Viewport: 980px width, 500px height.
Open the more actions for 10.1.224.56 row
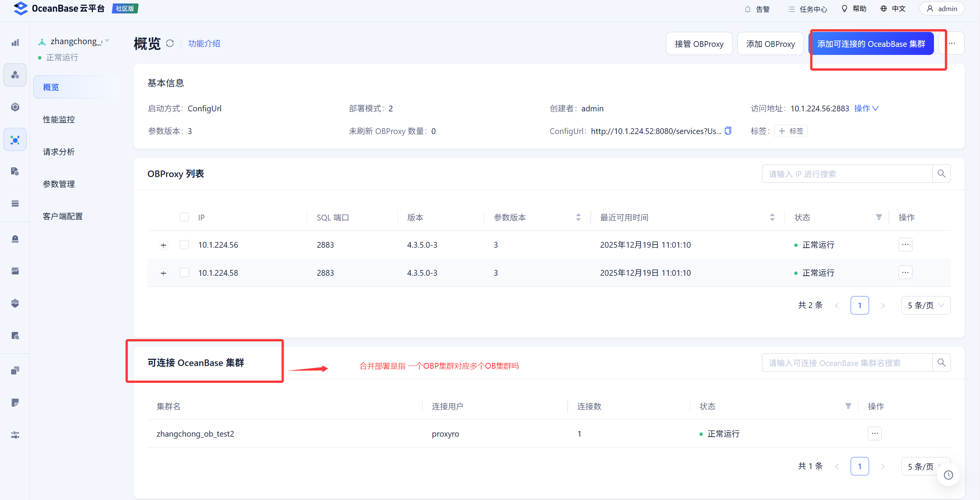point(905,245)
